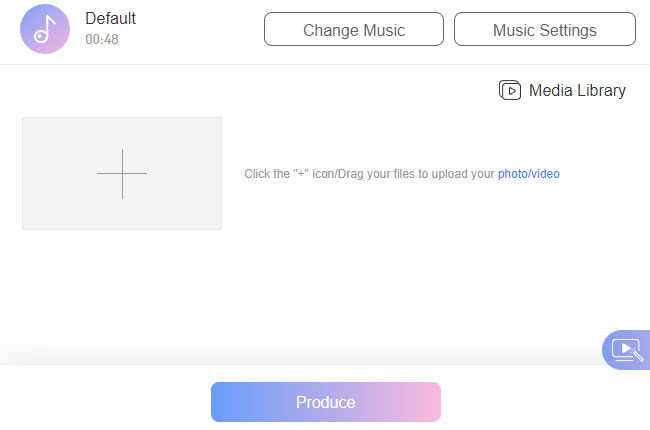Click the plus icon to upload files
The image size is (650, 430).
[122, 173]
